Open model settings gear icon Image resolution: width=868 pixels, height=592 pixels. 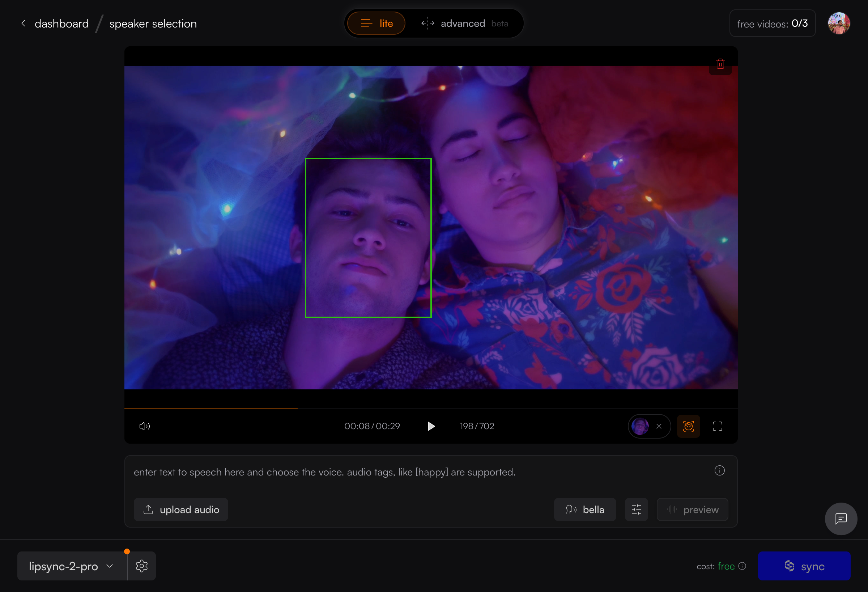(142, 566)
